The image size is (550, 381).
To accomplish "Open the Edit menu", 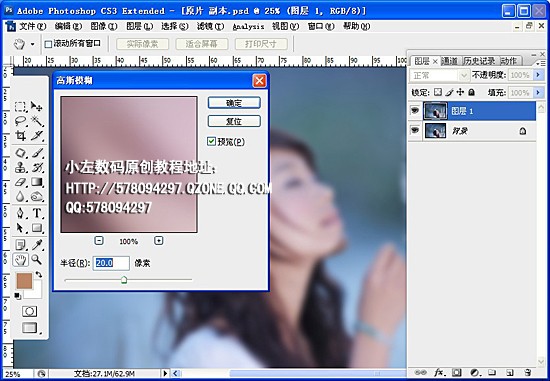I will pos(68,26).
